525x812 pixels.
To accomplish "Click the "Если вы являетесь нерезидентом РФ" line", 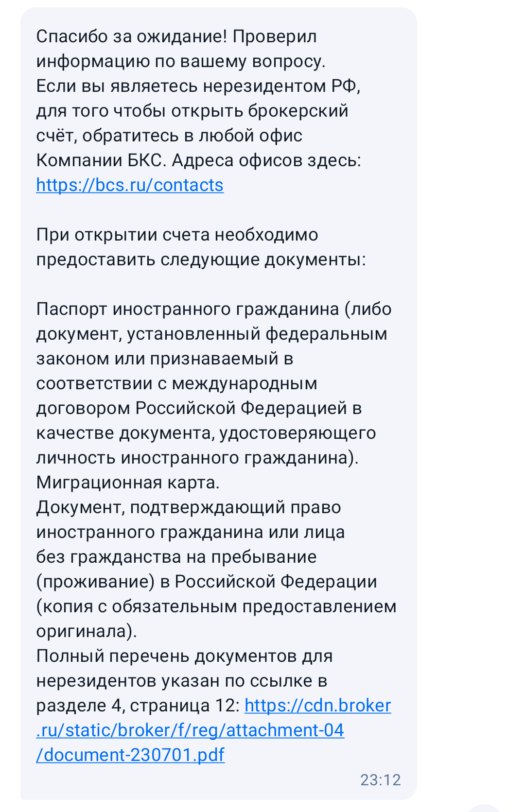I will coord(198,86).
